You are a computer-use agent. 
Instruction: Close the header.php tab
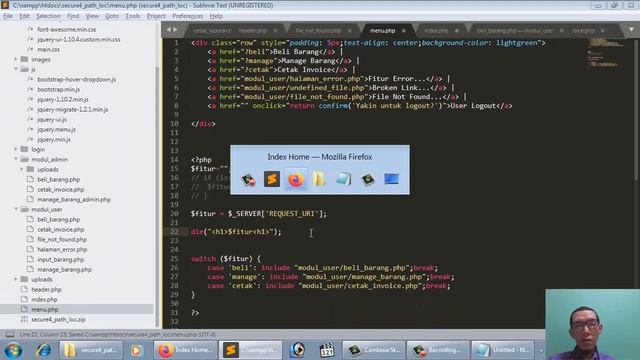pos(275,31)
